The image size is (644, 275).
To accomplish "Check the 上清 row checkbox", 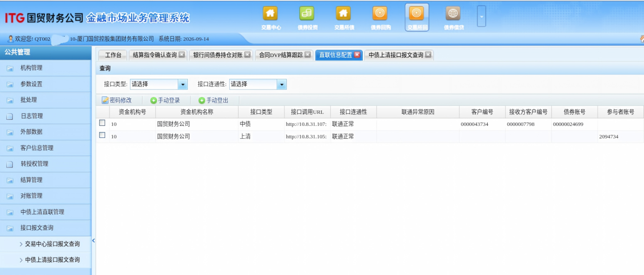I will point(102,135).
